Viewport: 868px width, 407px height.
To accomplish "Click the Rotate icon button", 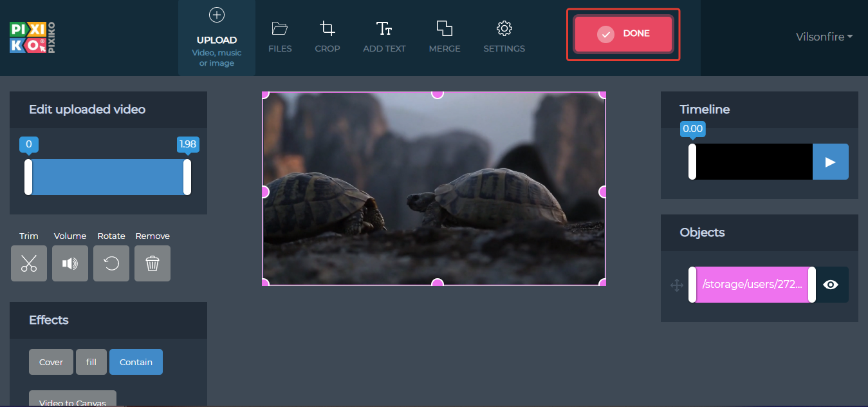I will (111, 263).
